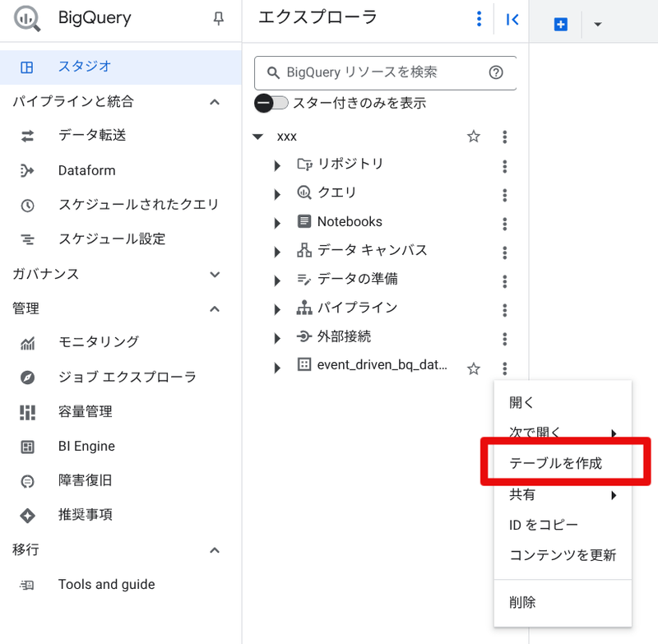Open more actions for 外部接続

504,339
